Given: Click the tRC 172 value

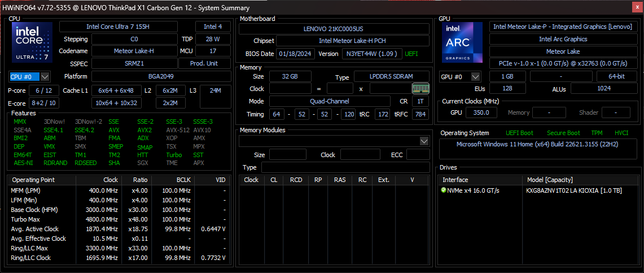Looking at the screenshot, I should pos(382,114).
